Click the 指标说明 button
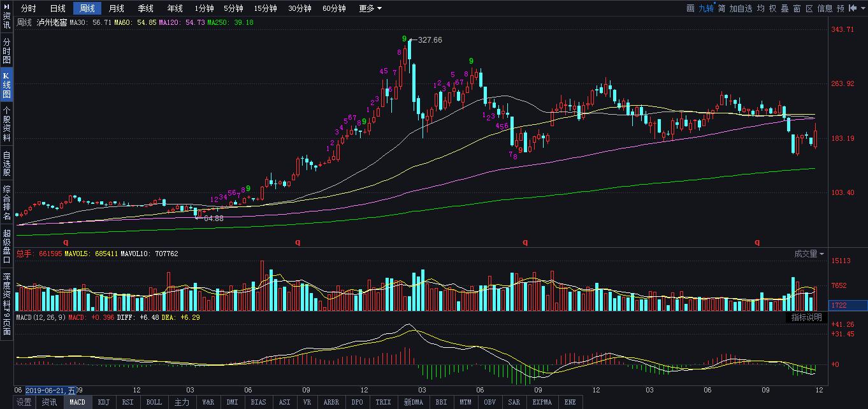The height and width of the screenshot is (409, 868). pyautogui.click(x=806, y=317)
